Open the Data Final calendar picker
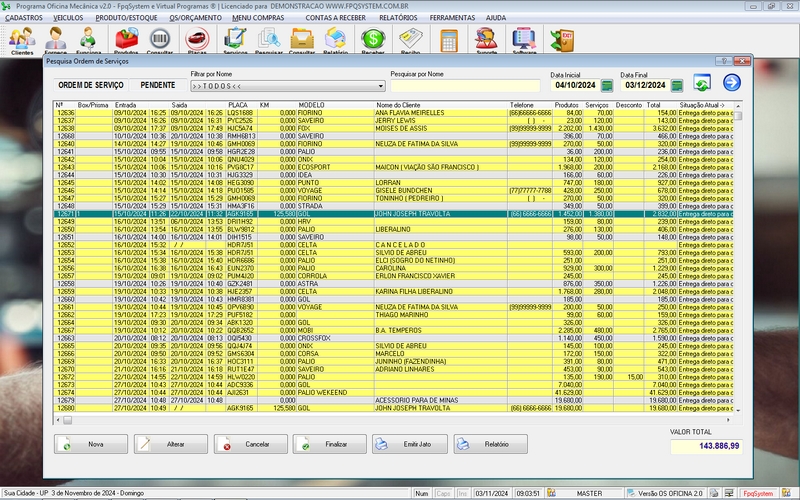The height and width of the screenshot is (500, 800). (x=676, y=86)
